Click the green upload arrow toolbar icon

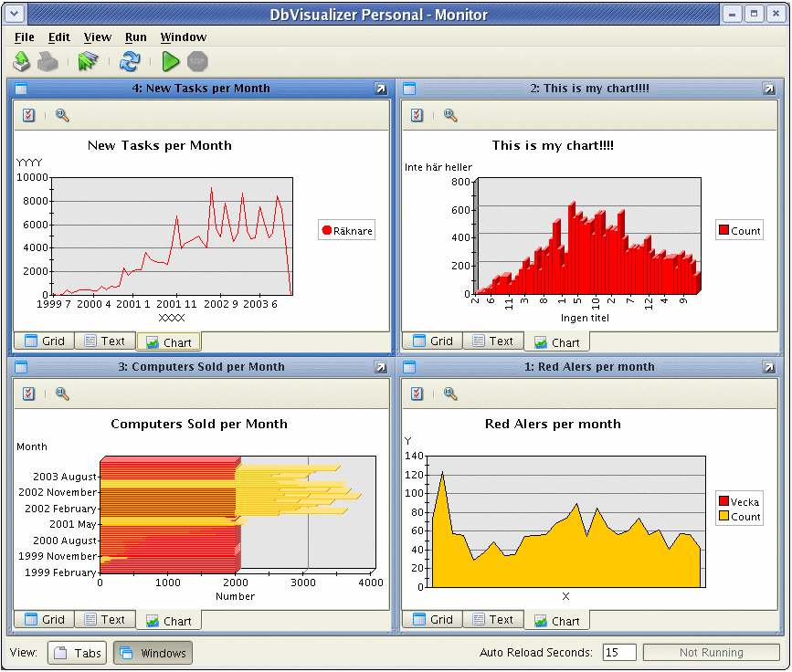coord(22,62)
